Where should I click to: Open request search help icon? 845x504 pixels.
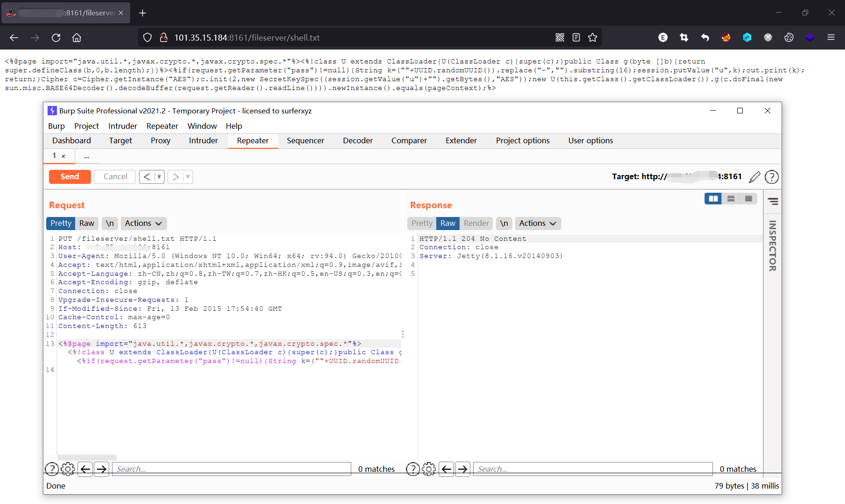click(x=52, y=469)
